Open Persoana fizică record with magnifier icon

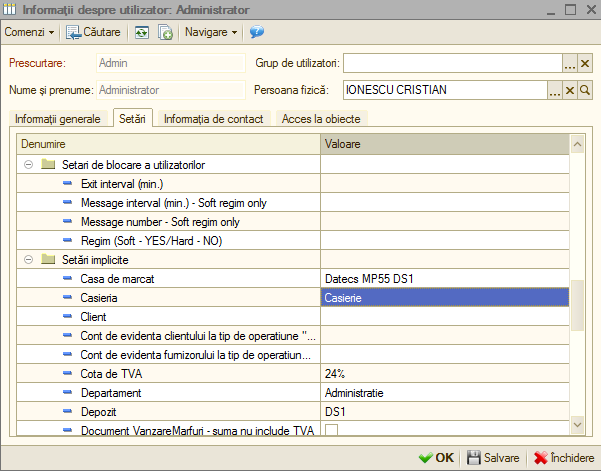point(585,90)
